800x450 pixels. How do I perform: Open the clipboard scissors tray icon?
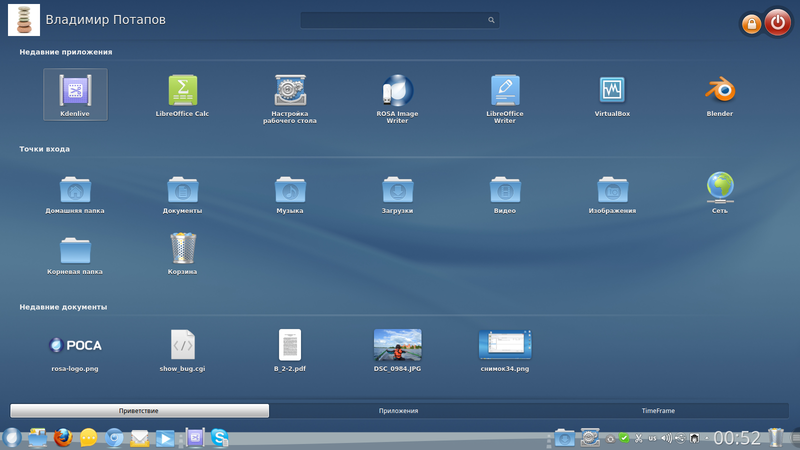638,438
